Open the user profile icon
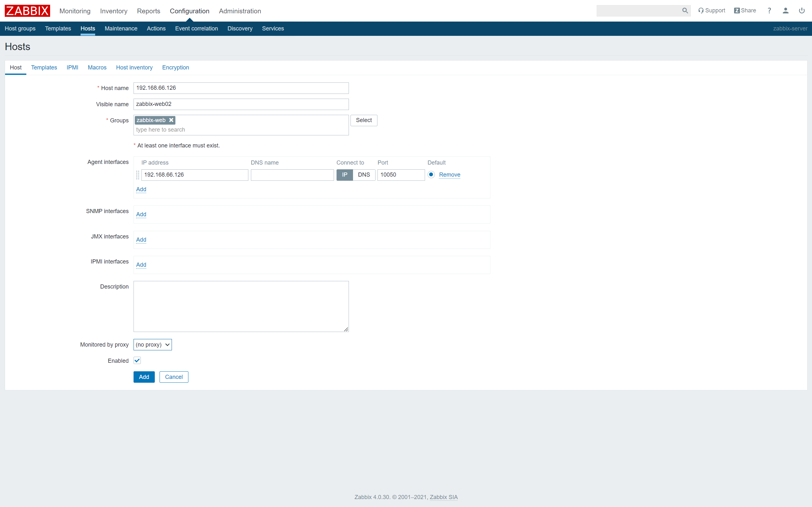Viewport: 812px width, 507px height. [x=785, y=11]
